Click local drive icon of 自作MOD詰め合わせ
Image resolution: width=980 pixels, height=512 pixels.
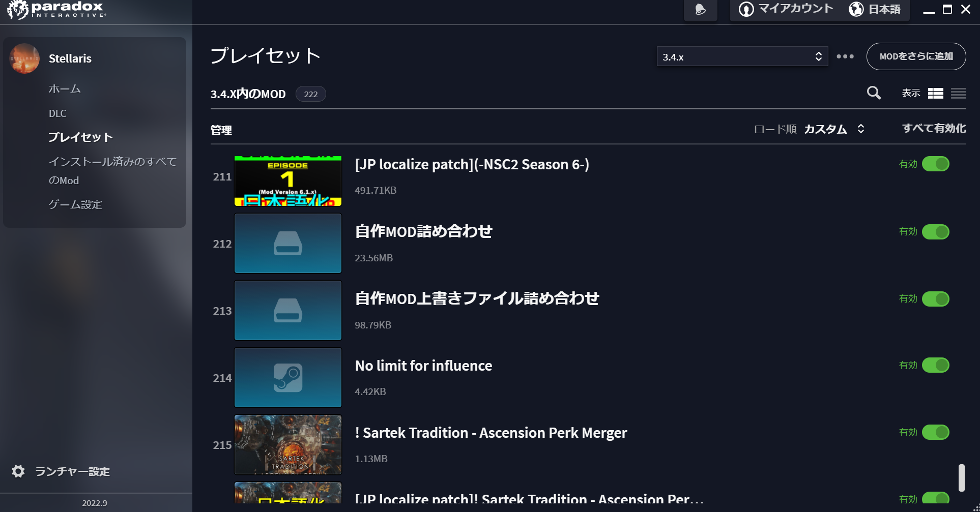[x=288, y=243]
